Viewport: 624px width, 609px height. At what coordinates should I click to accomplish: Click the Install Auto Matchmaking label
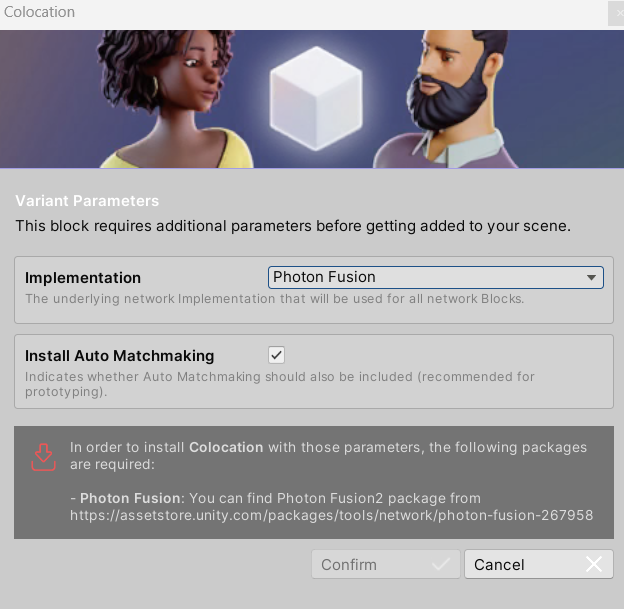click(119, 355)
